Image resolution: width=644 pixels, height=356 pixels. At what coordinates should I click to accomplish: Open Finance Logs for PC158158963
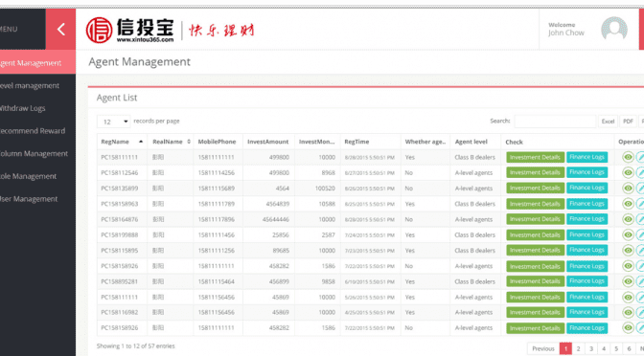coord(586,204)
